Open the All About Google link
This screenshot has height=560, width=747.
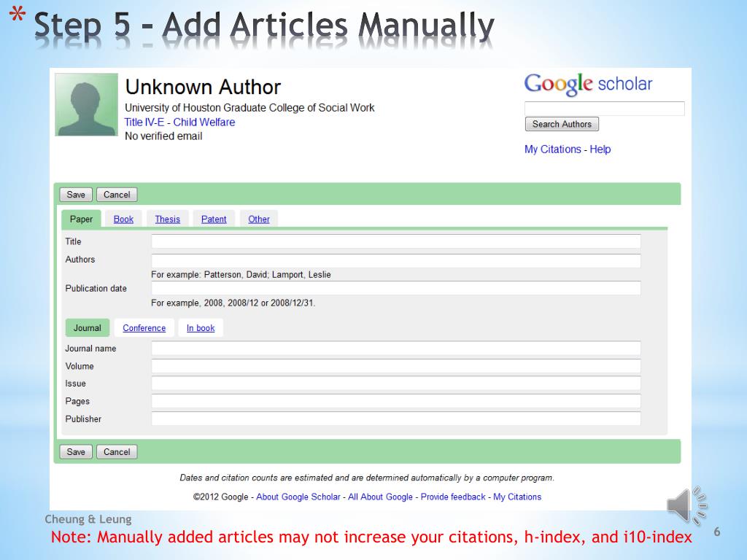click(380, 497)
